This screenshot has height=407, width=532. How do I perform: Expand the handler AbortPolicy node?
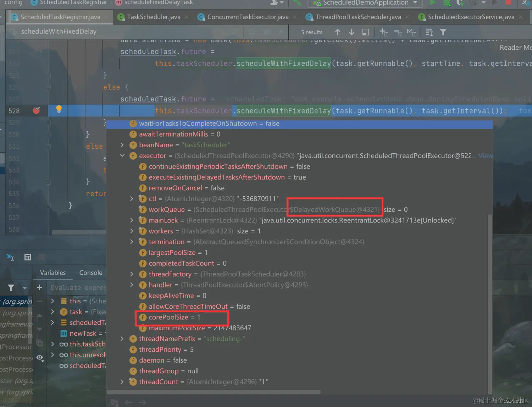pos(132,285)
